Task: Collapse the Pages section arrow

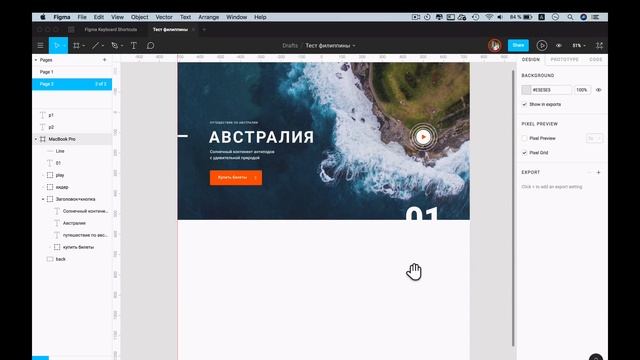Action: (x=36, y=60)
